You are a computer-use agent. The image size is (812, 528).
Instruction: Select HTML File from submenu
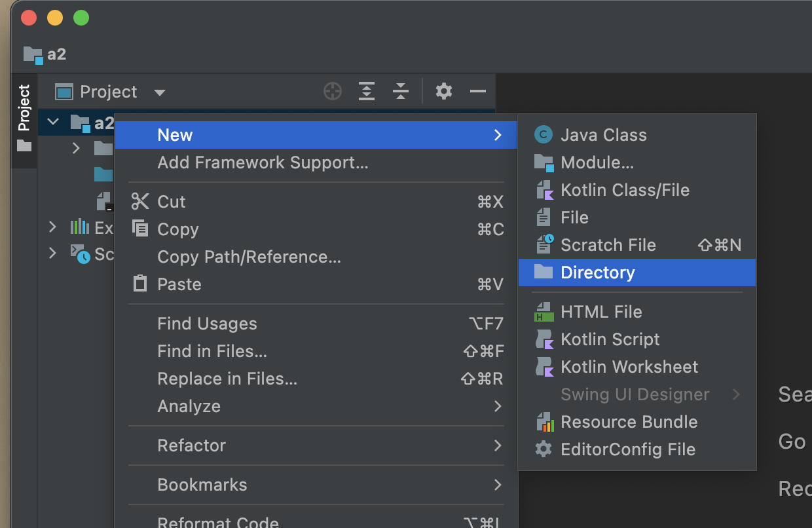point(601,312)
